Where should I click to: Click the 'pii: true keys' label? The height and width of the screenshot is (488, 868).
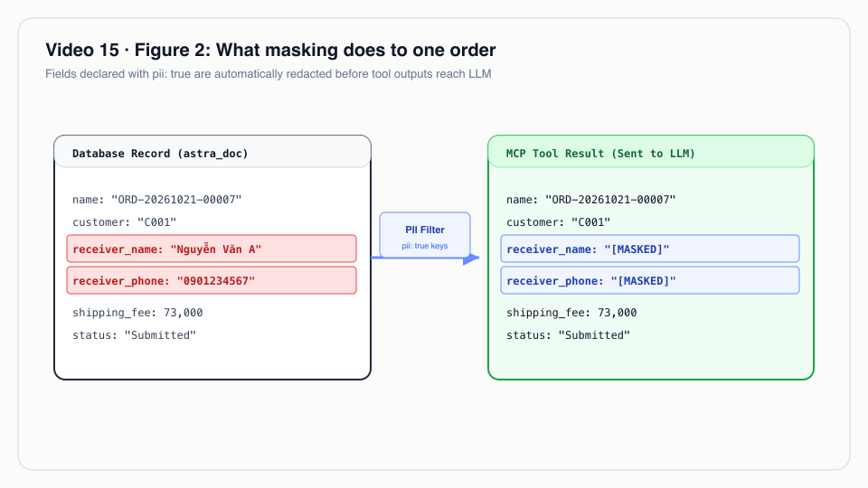click(425, 246)
